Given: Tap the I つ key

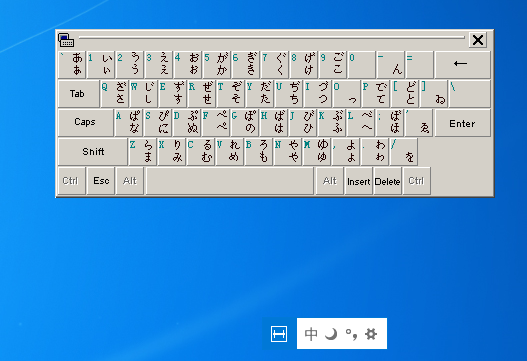Looking at the screenshot, I should pyautogui.click(x=317, y=93).
